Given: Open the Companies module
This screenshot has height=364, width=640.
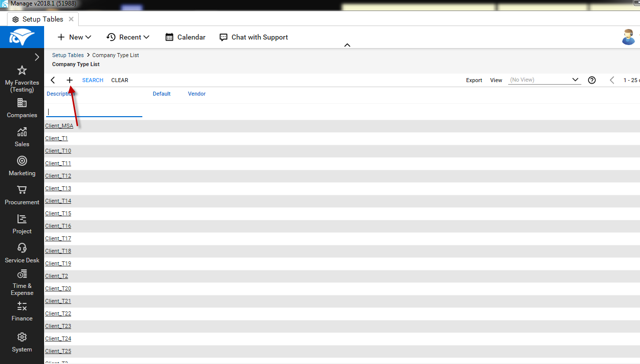Looking at the screenshot, I should (22, 108).
